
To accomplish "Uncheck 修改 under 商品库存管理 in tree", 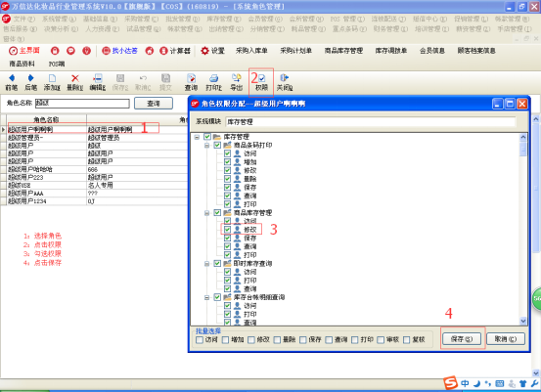I will point(227,230).
